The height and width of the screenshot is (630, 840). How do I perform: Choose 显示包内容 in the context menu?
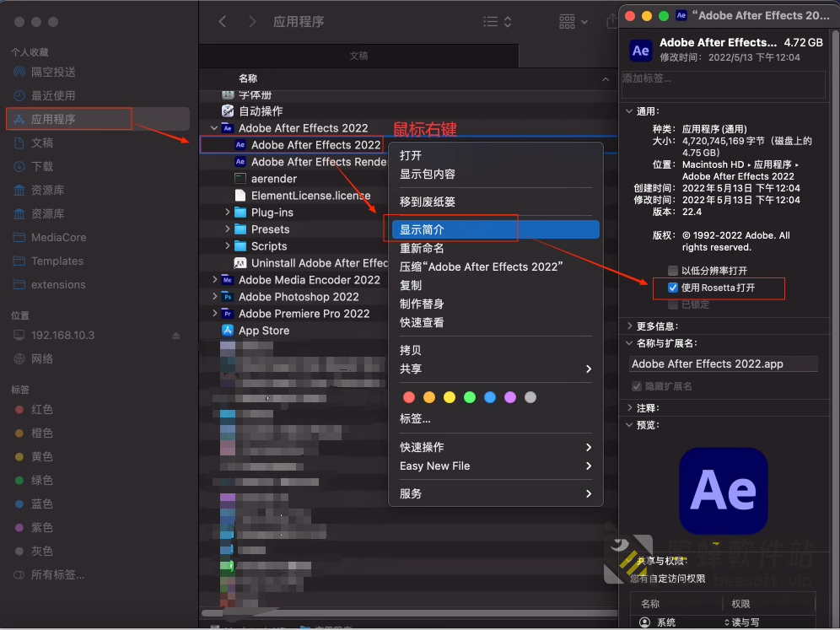pyautogui.click(x=496, y=174)
